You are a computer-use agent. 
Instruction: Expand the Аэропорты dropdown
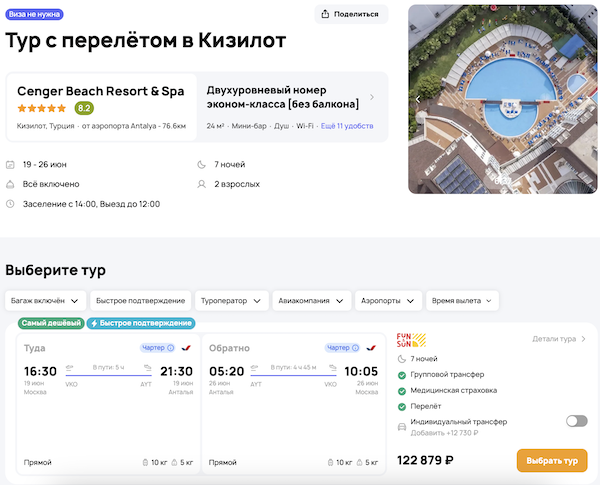click(388, 300)
